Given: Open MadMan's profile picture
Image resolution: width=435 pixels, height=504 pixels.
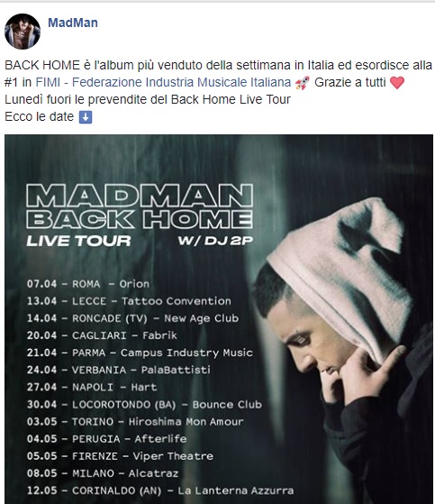Looking at the screenshot, I should point(23,32).
